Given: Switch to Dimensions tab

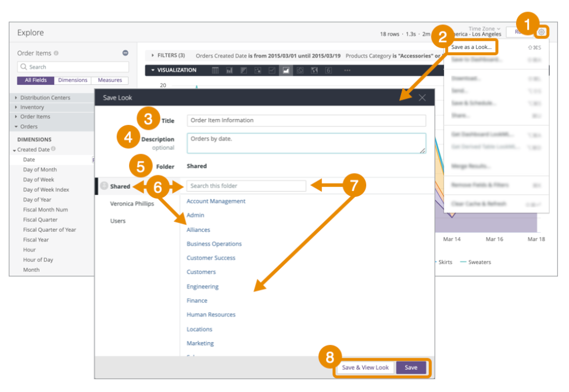Looking at the screenshot, I should coord(73,80).
